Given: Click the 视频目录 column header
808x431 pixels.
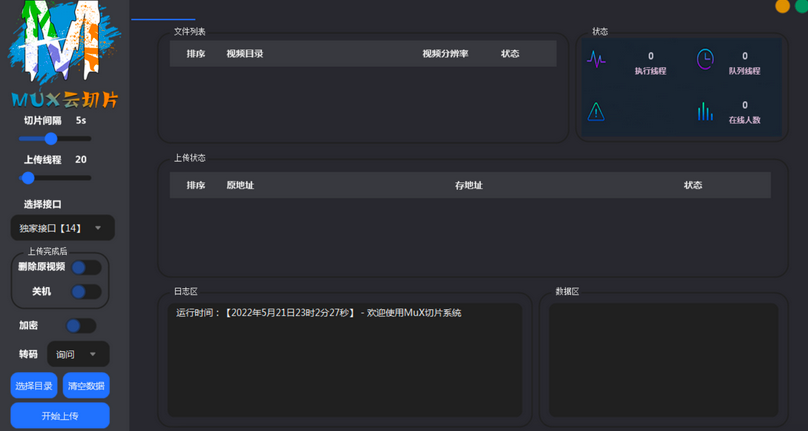Looking at the screenshot, I should (x=245, y=54).
